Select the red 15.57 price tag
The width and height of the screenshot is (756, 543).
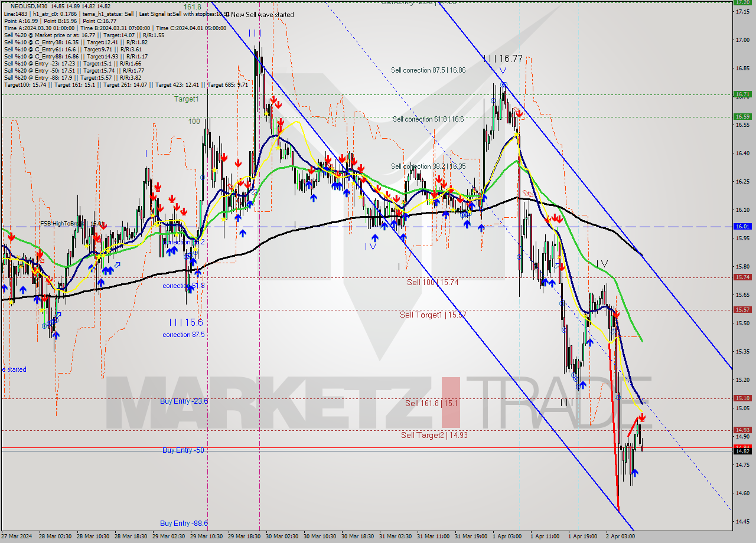pos(742,310)
